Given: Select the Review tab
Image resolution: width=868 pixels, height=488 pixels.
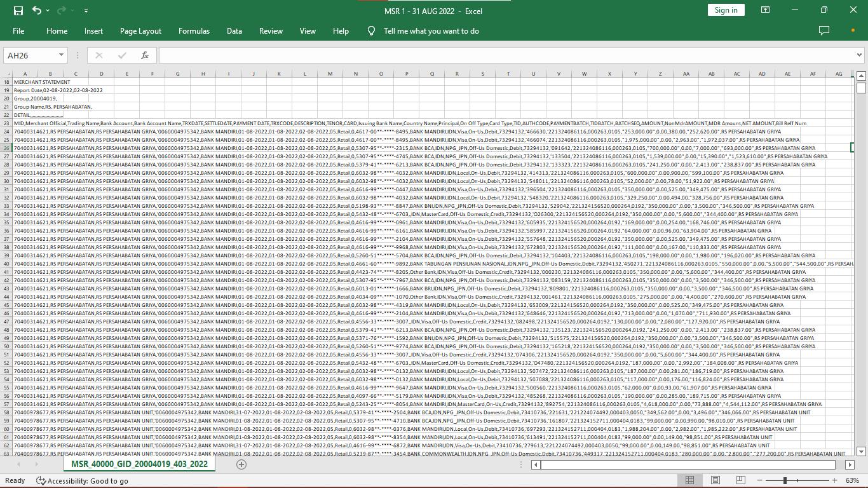Looking at the screenshot, I should point(271,30).
